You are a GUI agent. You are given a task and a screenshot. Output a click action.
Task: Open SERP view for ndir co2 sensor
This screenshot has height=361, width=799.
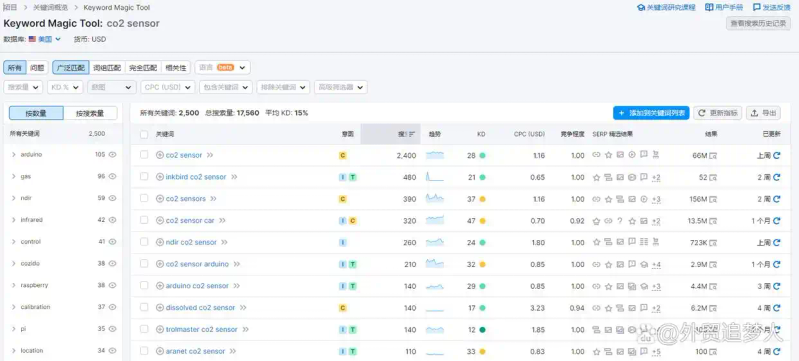[713, 243]
